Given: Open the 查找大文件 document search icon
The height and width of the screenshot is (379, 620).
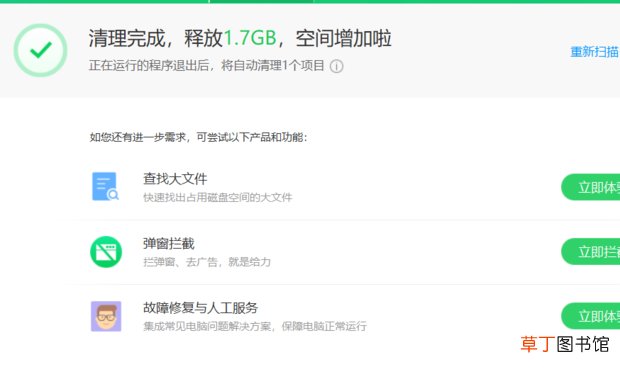Looking at the screenshot, I should click(105, 186).
